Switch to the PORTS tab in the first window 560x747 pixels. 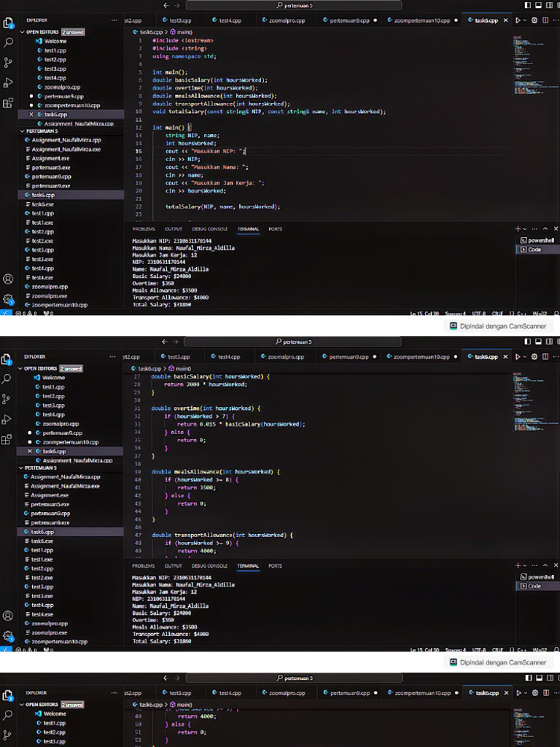pos(275,229)
